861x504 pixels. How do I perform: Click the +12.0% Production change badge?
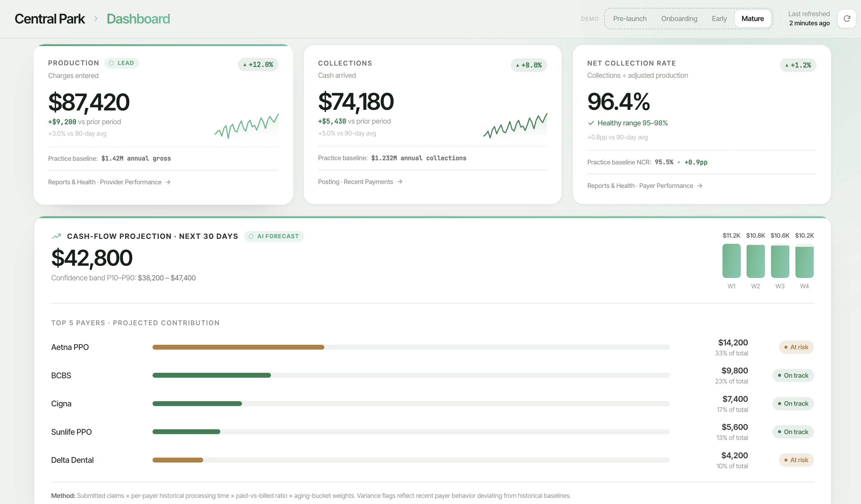click(258, 65)
